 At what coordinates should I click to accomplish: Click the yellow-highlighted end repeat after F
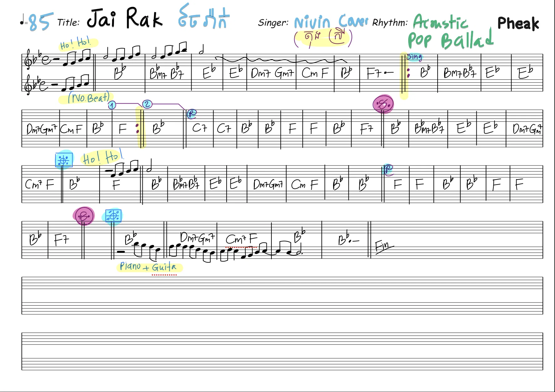[140, 128]
